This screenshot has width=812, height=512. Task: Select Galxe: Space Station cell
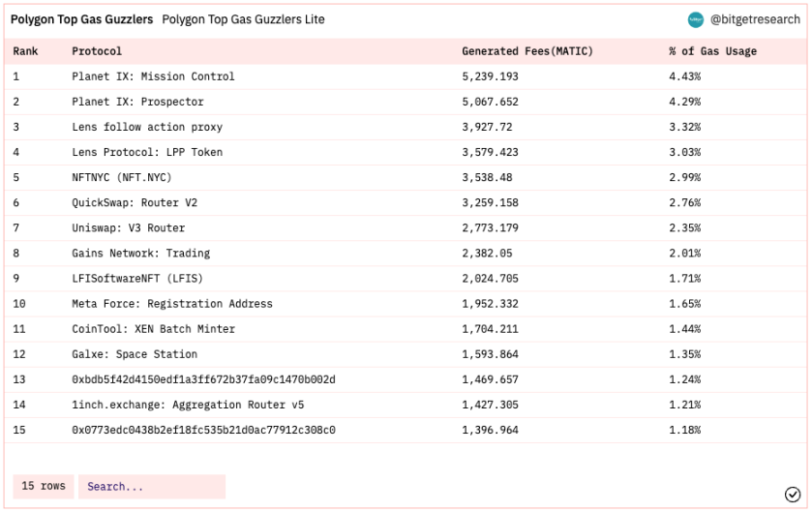(x=135, y=354)
